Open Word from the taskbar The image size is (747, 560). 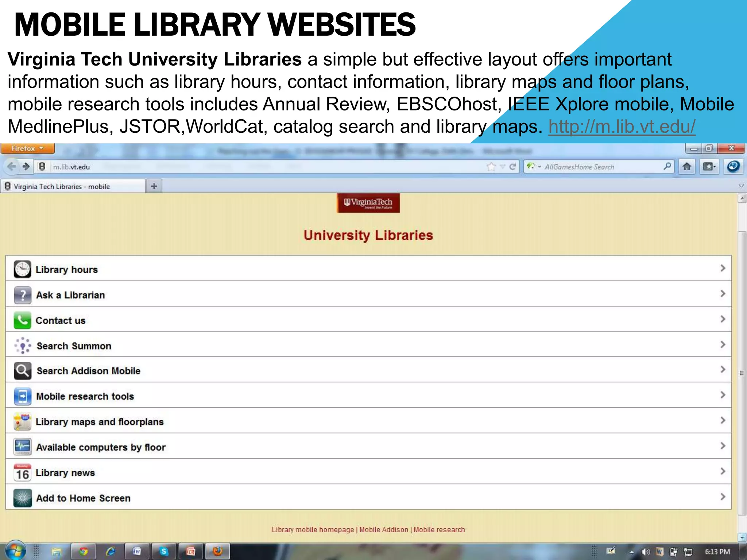click(137, 552)
